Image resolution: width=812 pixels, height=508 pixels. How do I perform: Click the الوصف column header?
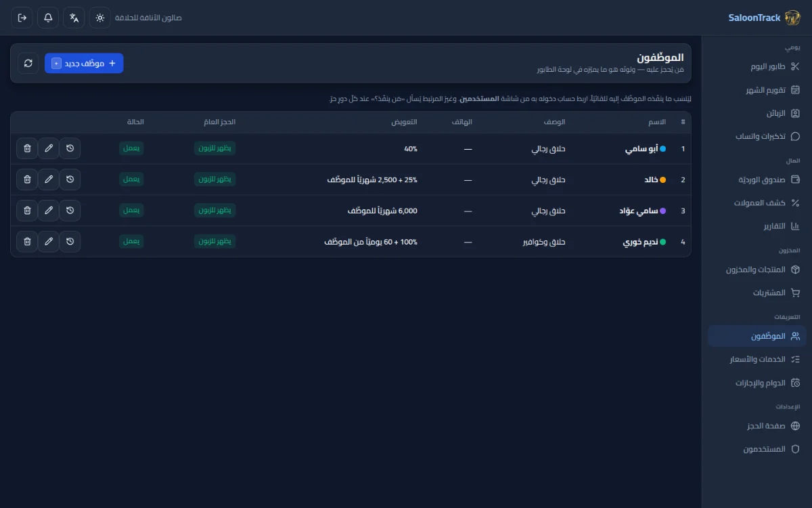pos(554,122)
